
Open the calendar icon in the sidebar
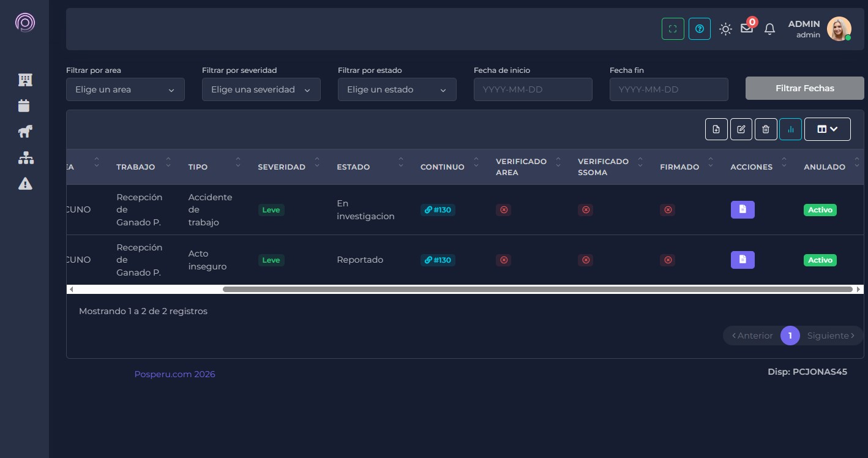pyautogui.click(x=24, y=105)
